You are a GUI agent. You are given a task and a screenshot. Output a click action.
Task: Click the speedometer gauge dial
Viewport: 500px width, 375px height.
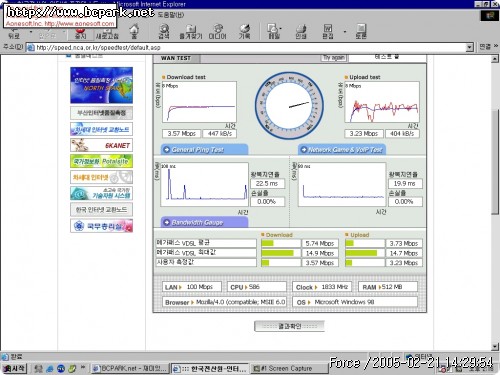pos(289,106)
